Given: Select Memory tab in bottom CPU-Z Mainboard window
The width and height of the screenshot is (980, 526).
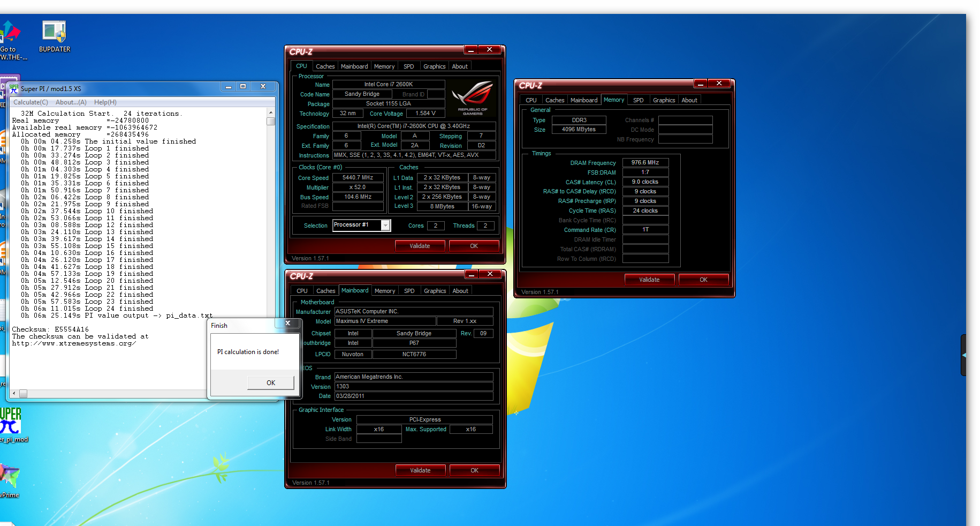Looking at the screenshot, I should [x=385, y=291].
